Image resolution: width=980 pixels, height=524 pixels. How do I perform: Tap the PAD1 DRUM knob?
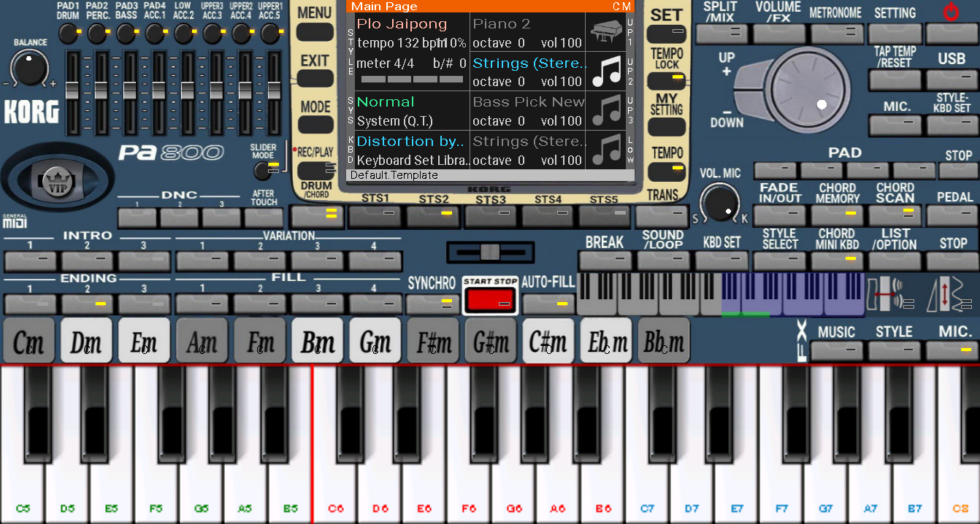coord(69,33)
